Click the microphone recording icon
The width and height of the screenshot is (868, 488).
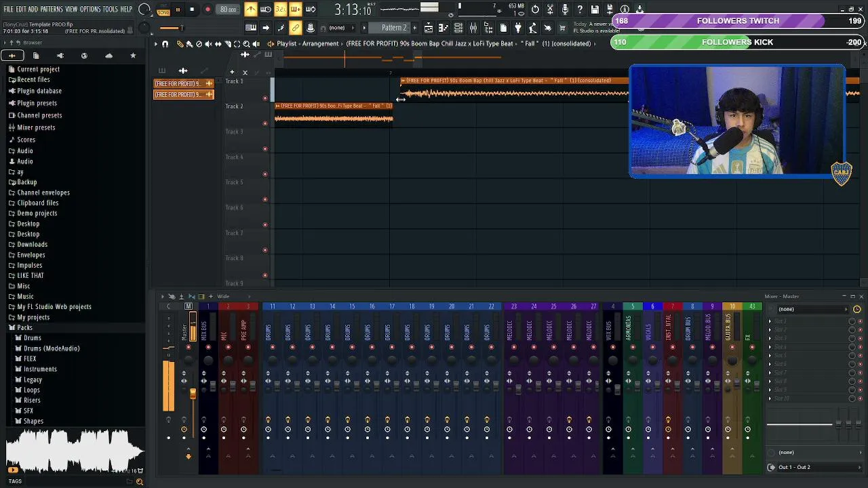565,9
